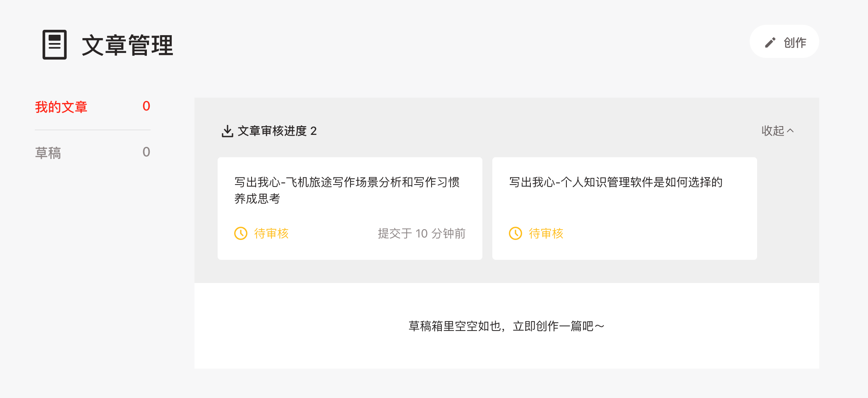This screenshot has width=868, height=398.
Task: Click the download icon beside 文章审核进度
Action: click(227, 131)
